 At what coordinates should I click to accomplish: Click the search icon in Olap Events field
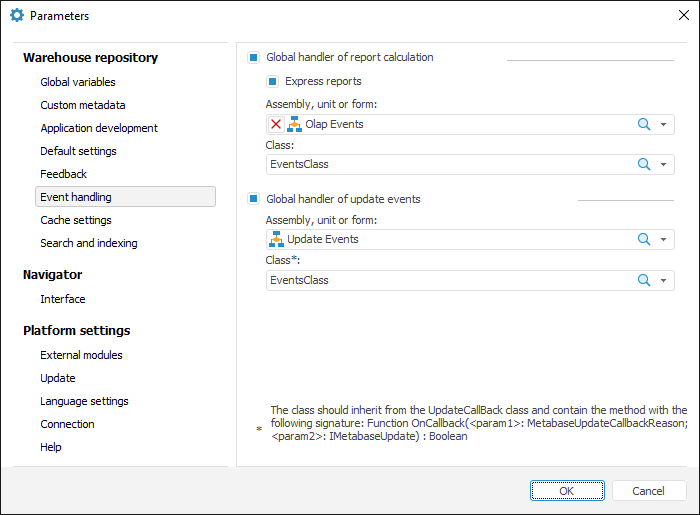[x=644, y=124]
